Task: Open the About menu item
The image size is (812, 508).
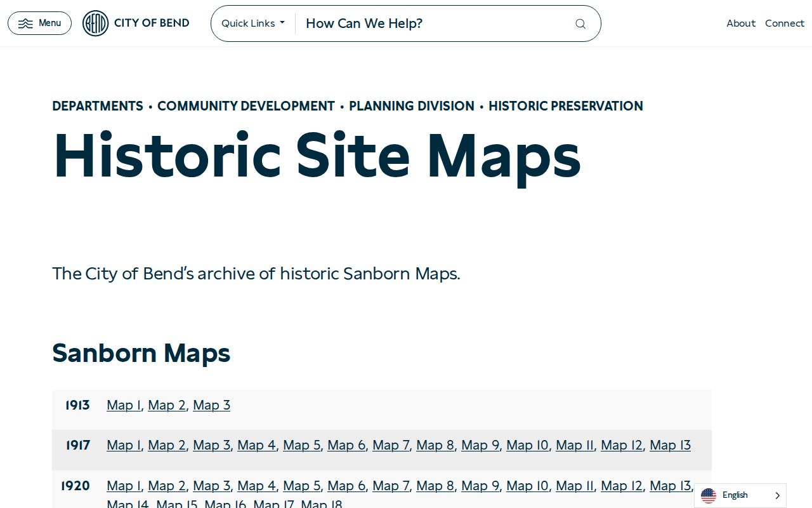Action: [x=741, y=23]
